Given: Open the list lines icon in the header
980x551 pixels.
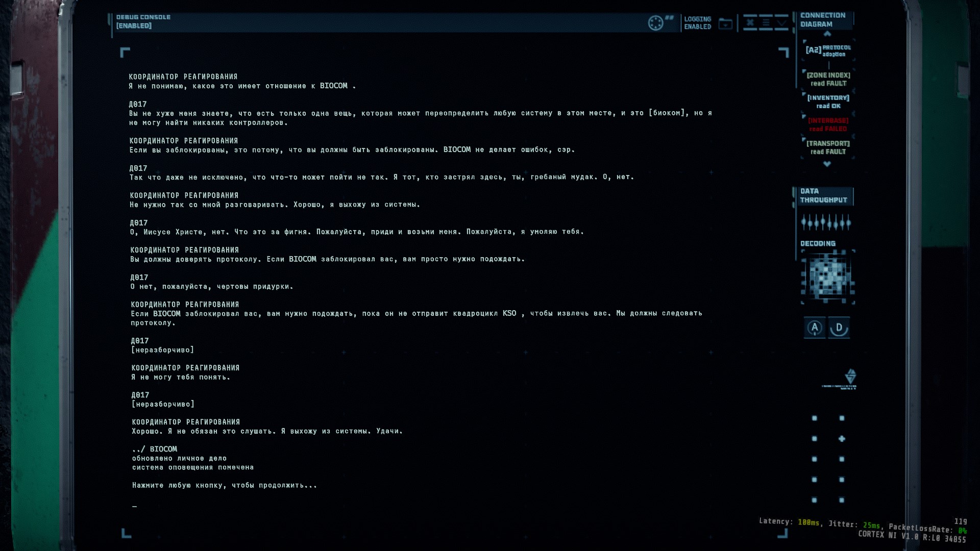Looking at the screenshot, I should point(766,22).
